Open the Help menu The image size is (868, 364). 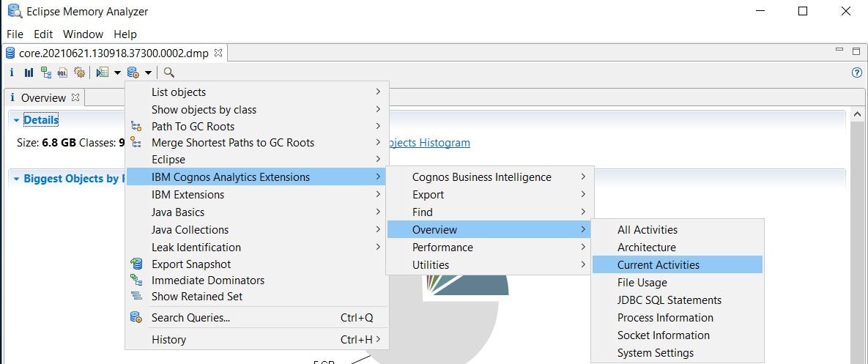tap(125, 34)
